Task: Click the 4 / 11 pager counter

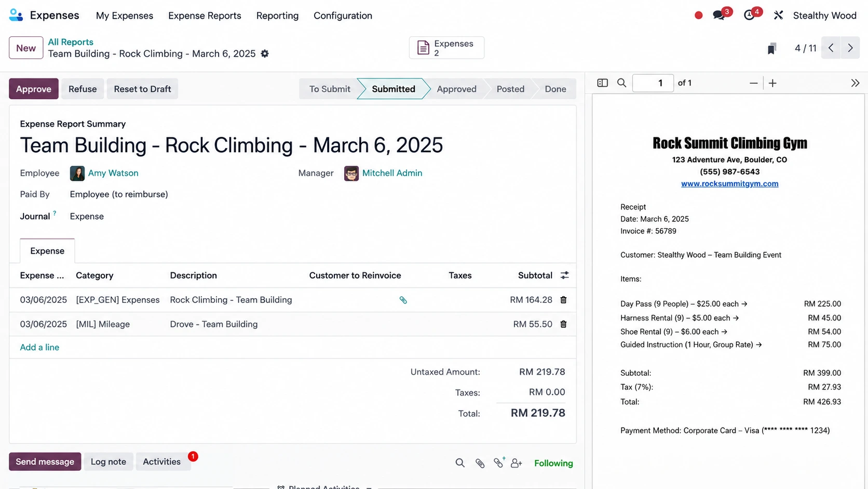Action: point(806,48)
